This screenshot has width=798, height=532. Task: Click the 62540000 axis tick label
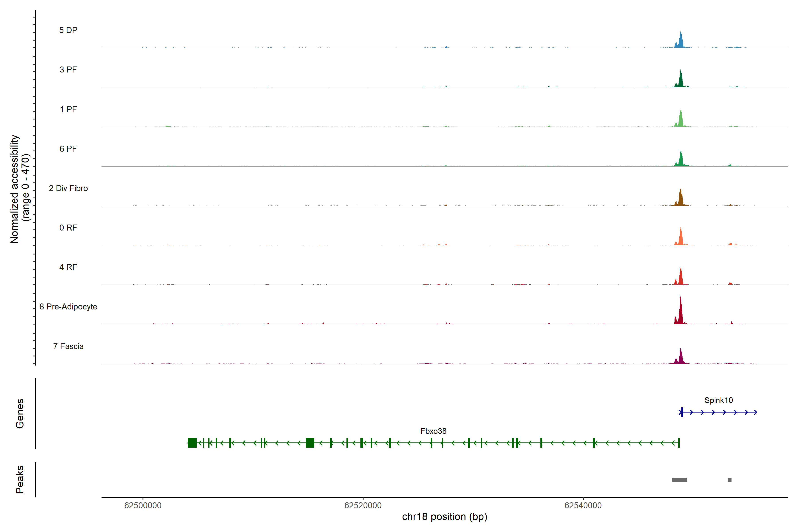[x=583, y=506]
